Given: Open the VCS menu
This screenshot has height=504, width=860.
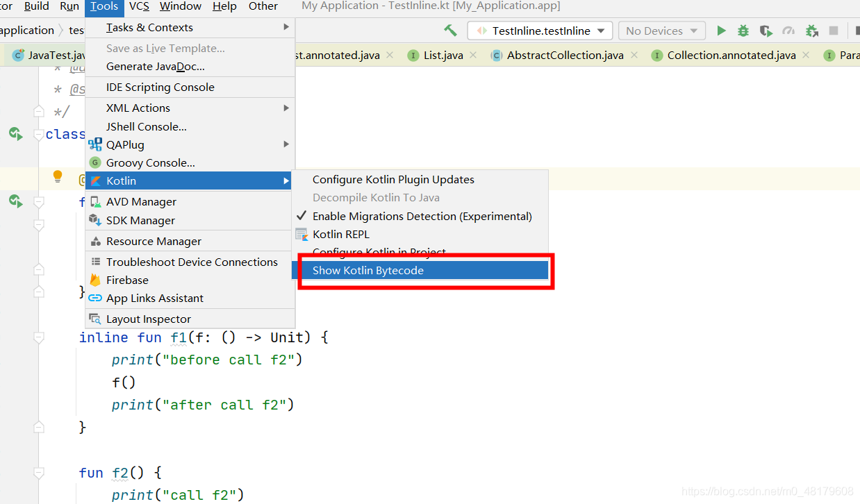Looking at the screenshot, I should pyautogui.click(x=139, y=6).
